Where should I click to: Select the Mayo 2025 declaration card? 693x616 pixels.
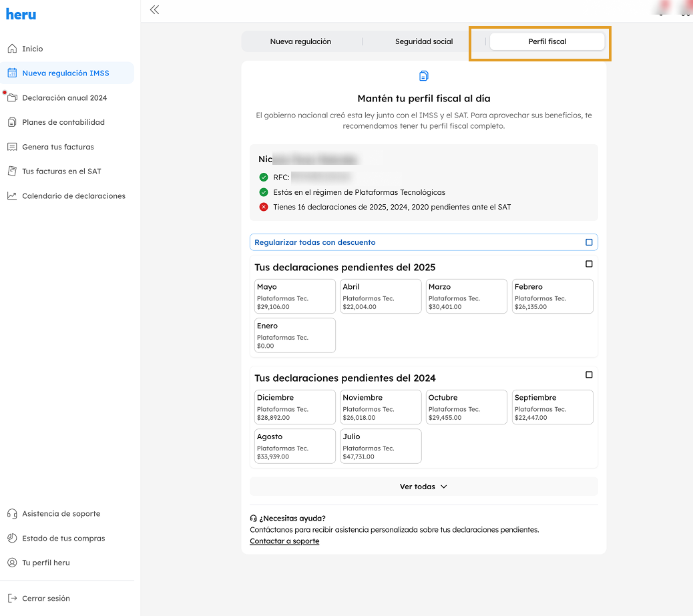click(295, 296)
